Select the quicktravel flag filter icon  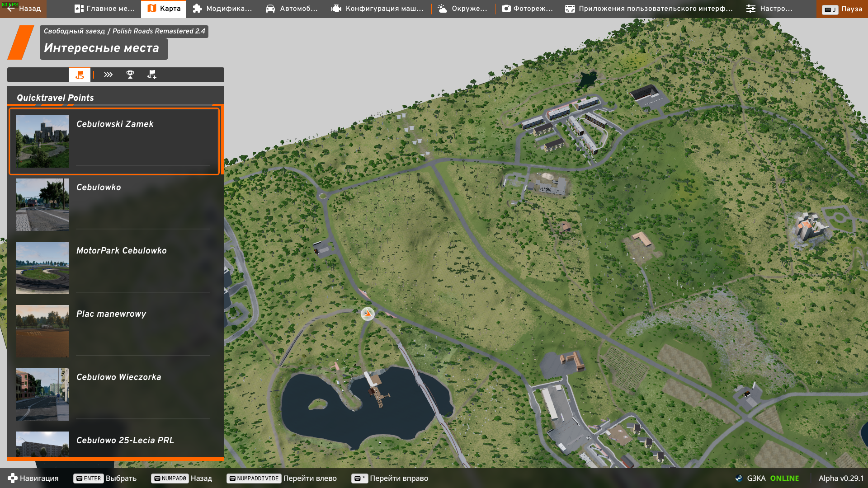point(80,75)
